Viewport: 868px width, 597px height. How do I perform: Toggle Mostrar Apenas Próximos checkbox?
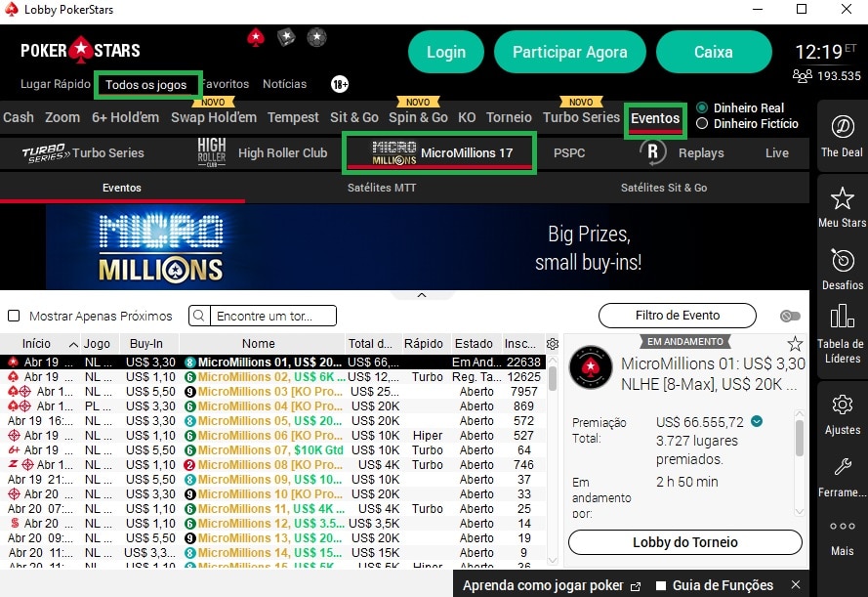pyautogui.click(x=14, y=316)
